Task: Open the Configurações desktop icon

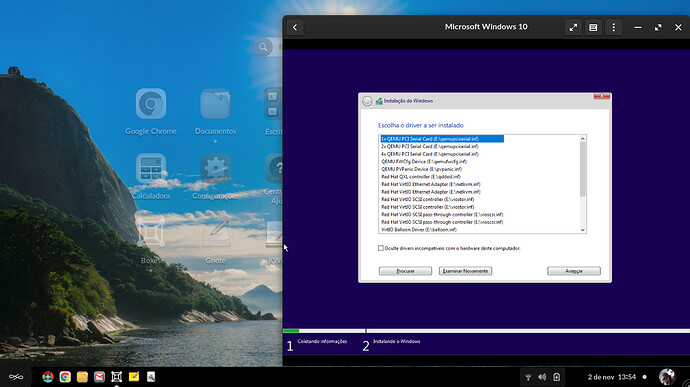Action: pyautogui.click(x=215, y=168)
